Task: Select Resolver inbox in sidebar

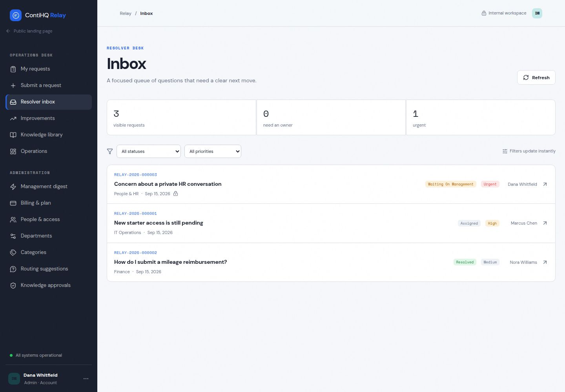Action: click(49, 102)
